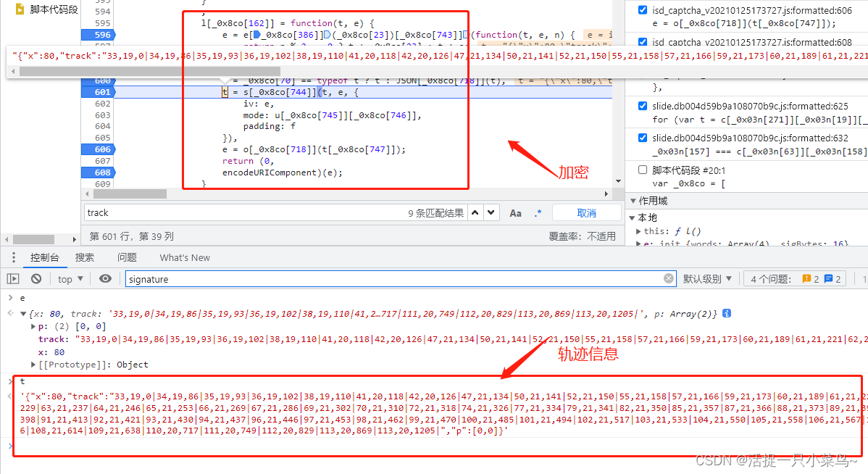
Task: Toggle regex search option
Action: (x=538, y=213)
